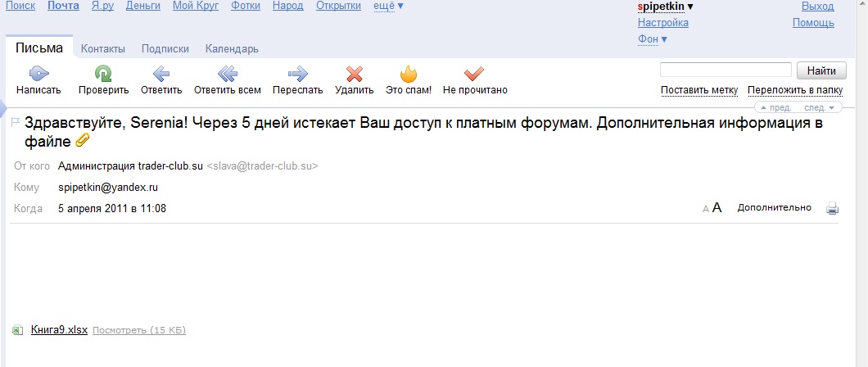This screenshot has height=367, width=868.
Task: Expand the Фон background dropdown
Action: pyautogui.click(x=652, y=39)
